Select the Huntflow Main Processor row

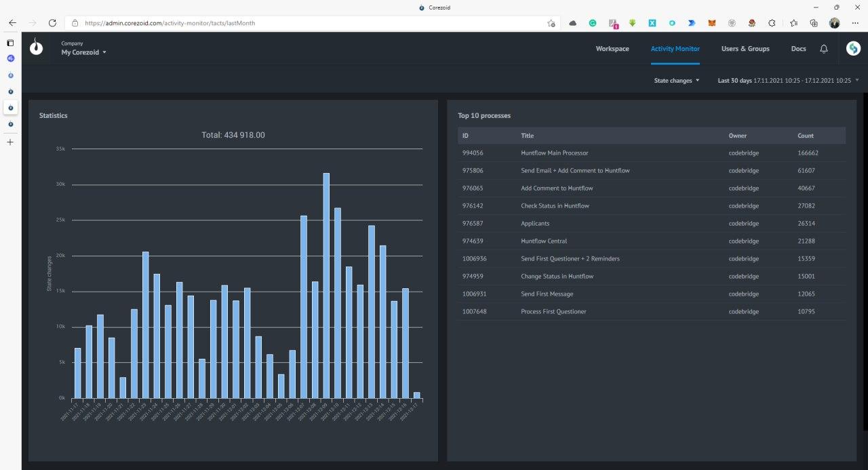tap(555, 153)
